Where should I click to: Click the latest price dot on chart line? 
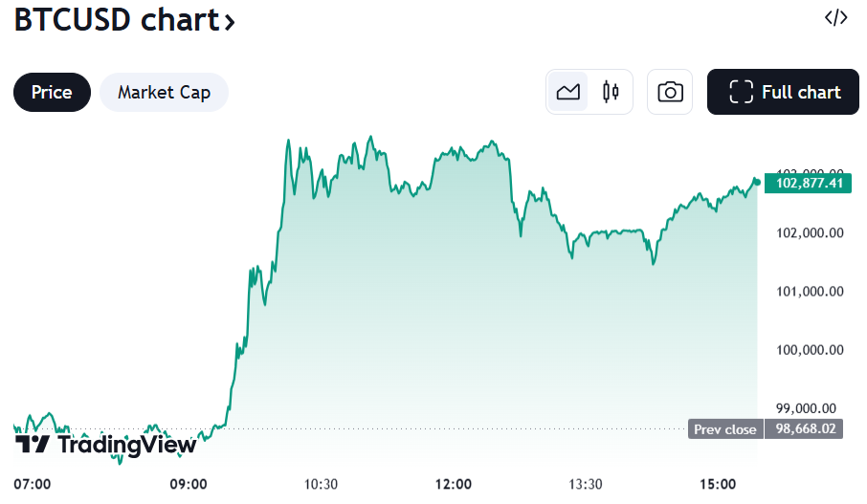(757, 182)
